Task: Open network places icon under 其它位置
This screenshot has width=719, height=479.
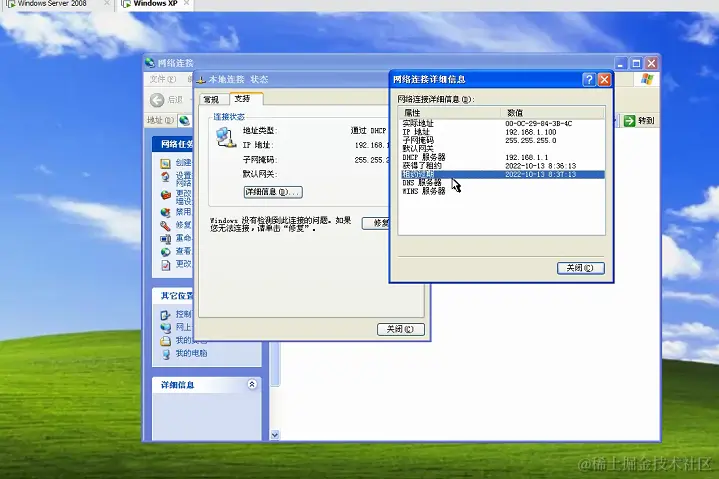Action: click(166, 327)
